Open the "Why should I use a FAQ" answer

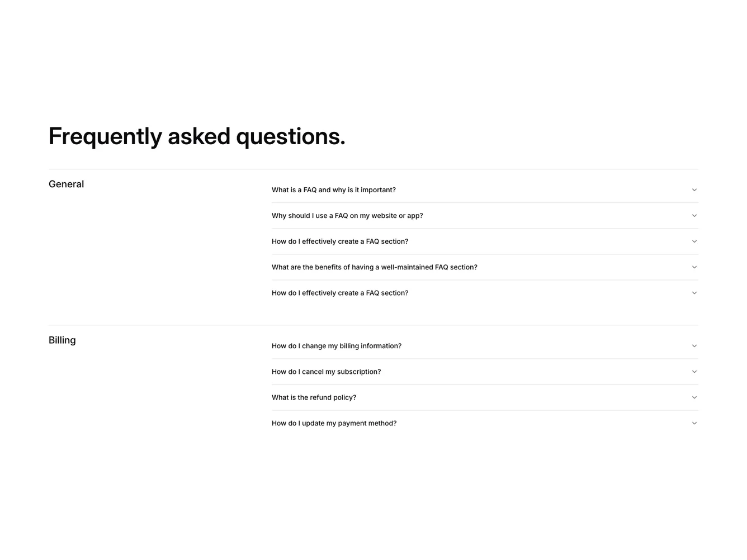347,216
